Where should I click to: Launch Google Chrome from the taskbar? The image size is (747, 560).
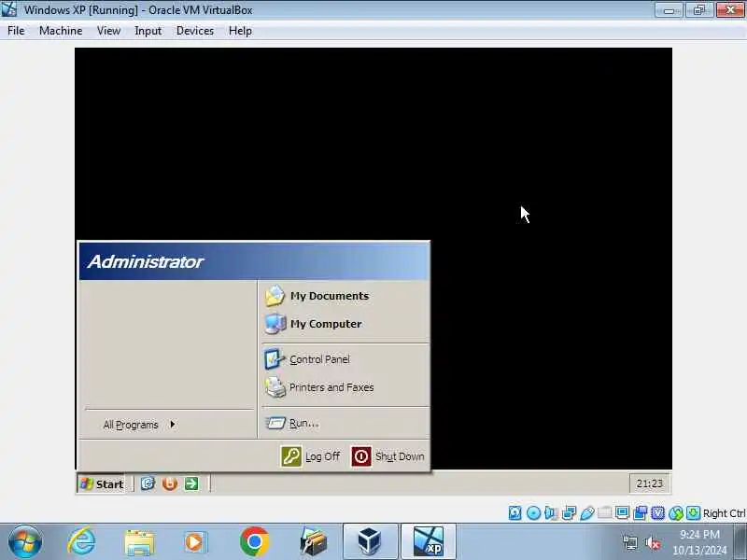click(254, 541)
